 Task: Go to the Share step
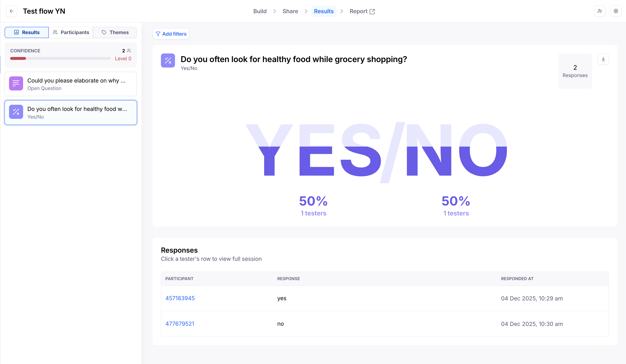click(x=290, y=11)
